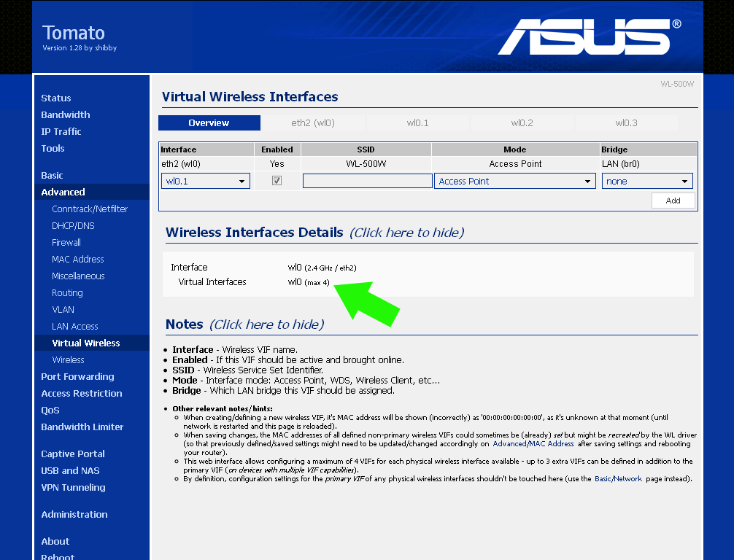
Task: Open the bridge dropdown set to none
Action: point(647,181)
